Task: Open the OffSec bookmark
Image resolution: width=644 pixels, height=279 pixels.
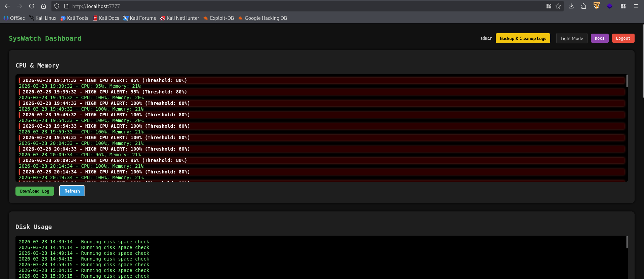Action: pyautogui.click(x=14, y=18)
